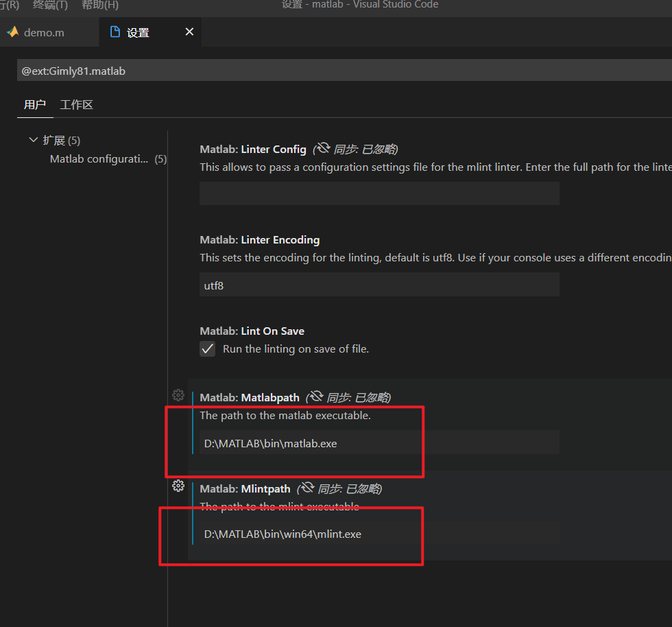Click the Mlintpath field with mlint.exe path
This screenshot has width=672, height=627.
(379, 534)
